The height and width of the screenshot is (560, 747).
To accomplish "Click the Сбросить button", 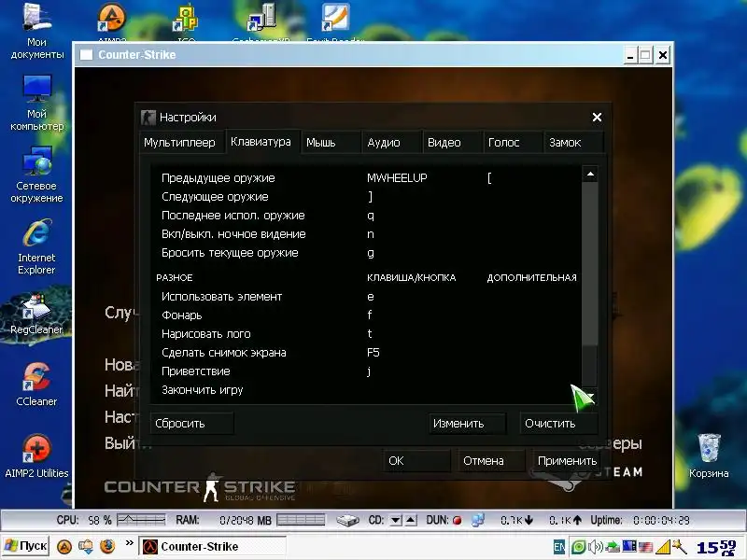I will point(191,424).
